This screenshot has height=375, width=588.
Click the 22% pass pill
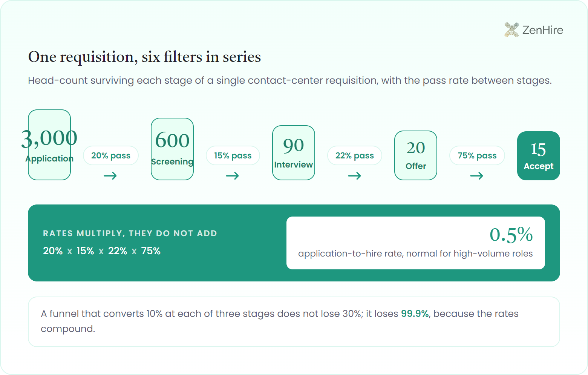click(355, 155)
